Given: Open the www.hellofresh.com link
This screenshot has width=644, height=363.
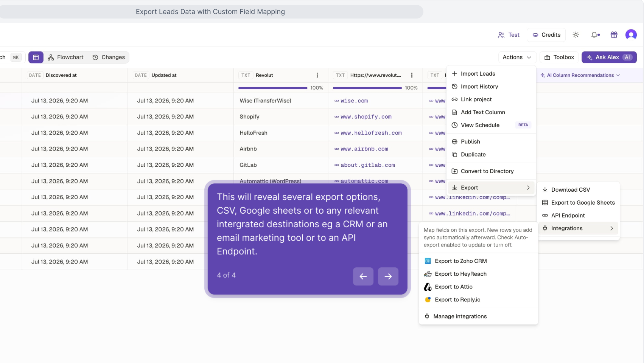Looking at the screenshot, I should [371, 133].
